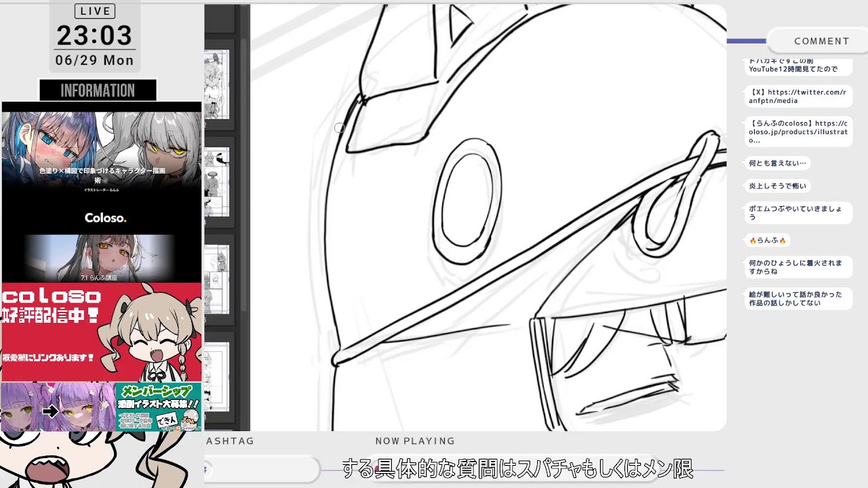Viewport: 868px width, 488px height.
Task: Click the 炎上しそうで怖い comment
Action: [777, 186]
